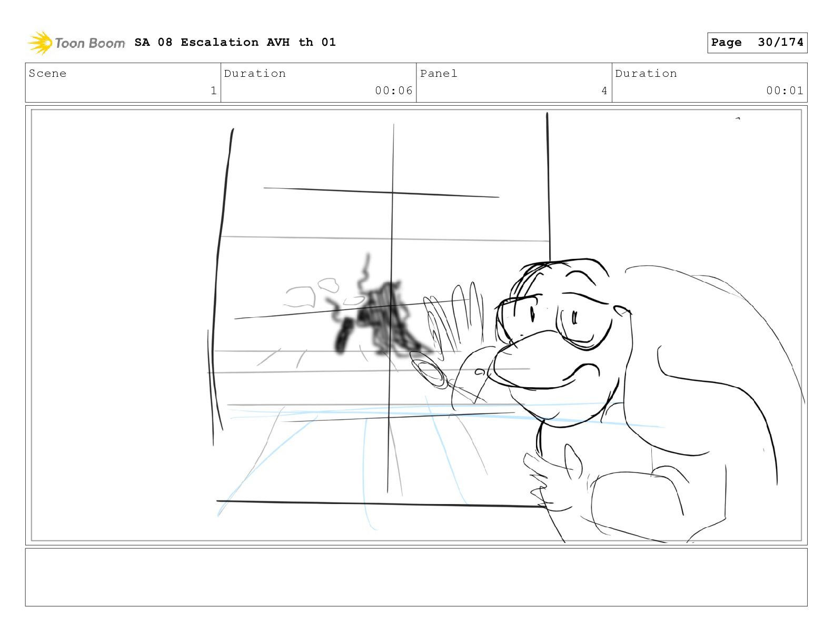Click the scene number '1' value
This screenshot has width=834, height=644.
pos(213,90)
